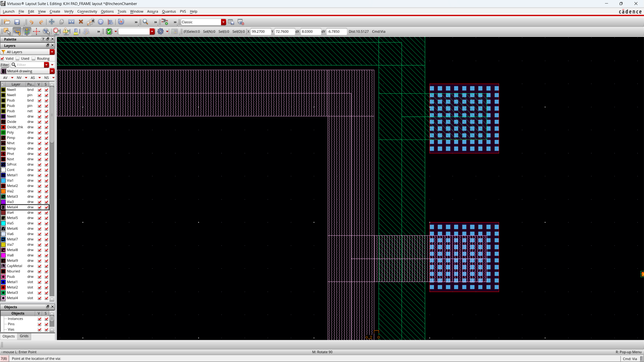Screen dimensions: 644x362
Task: Click the Undo arrow icon
Action: pyautogui.click(x=31, y=22)
